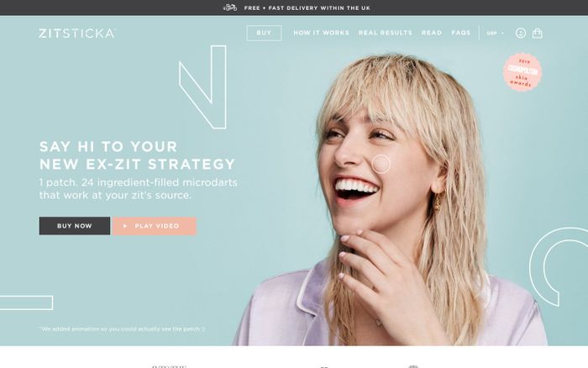Open the FAQs page
The width and height of the screenshot is (588, 368).
(461, 33)
